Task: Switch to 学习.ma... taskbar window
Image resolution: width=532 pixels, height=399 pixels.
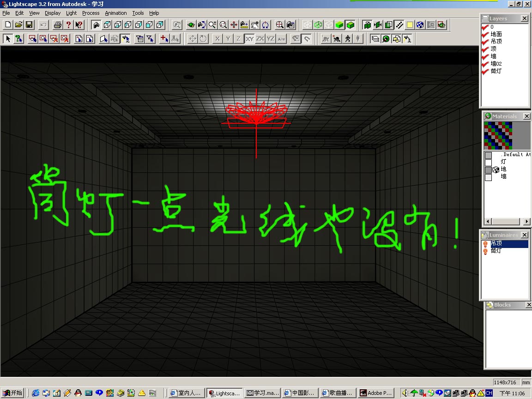Action: pyautogui.click(x=263, y=393)
